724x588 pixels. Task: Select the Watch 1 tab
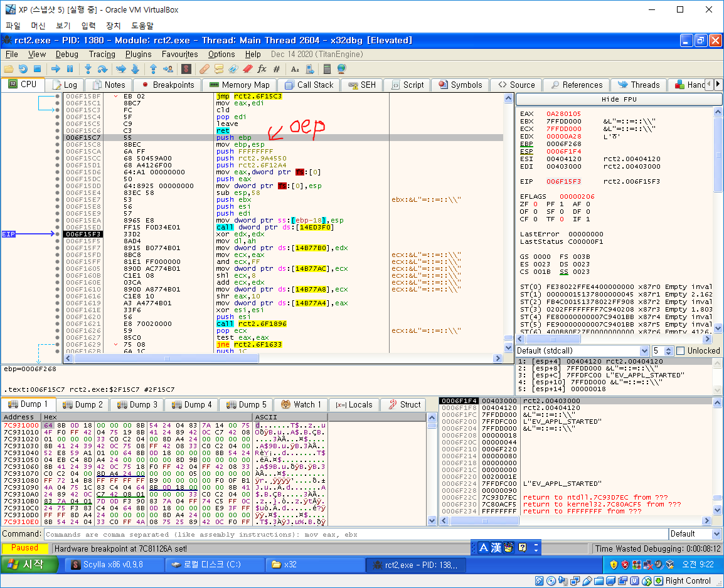(x=301, y=404)
